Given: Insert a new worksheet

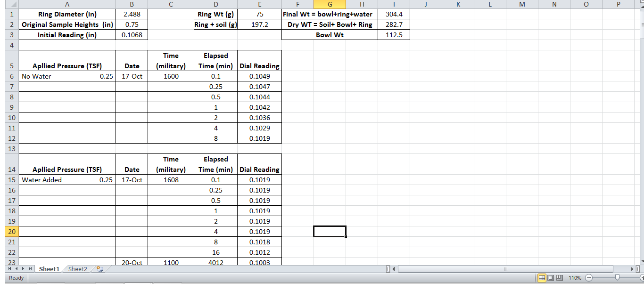Looking at the screenshot, I should pos(99,269).
